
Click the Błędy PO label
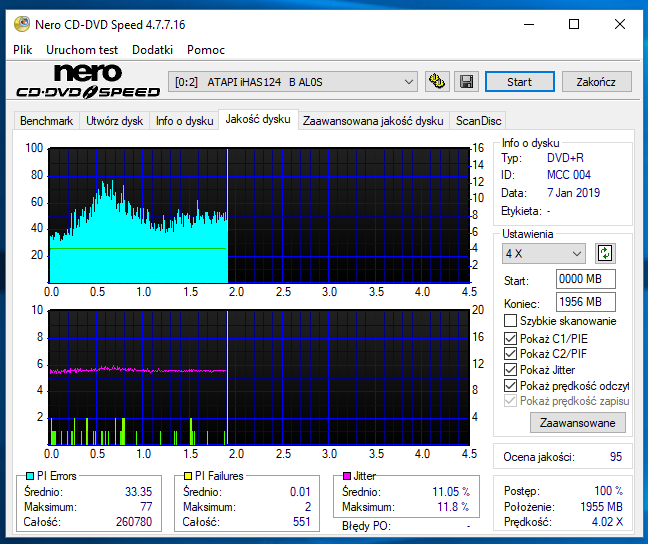[366, 526]
